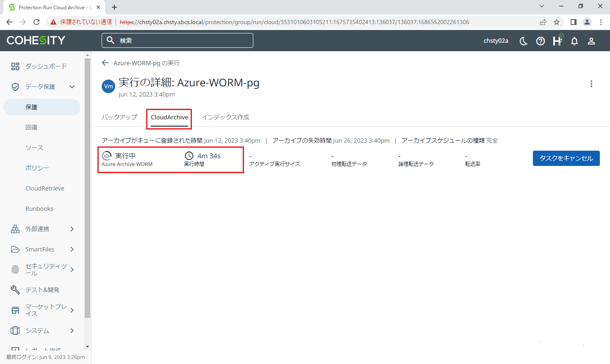Open a new browser tab
The height and width of the screenshot is (364, 610).
[114, 7]
